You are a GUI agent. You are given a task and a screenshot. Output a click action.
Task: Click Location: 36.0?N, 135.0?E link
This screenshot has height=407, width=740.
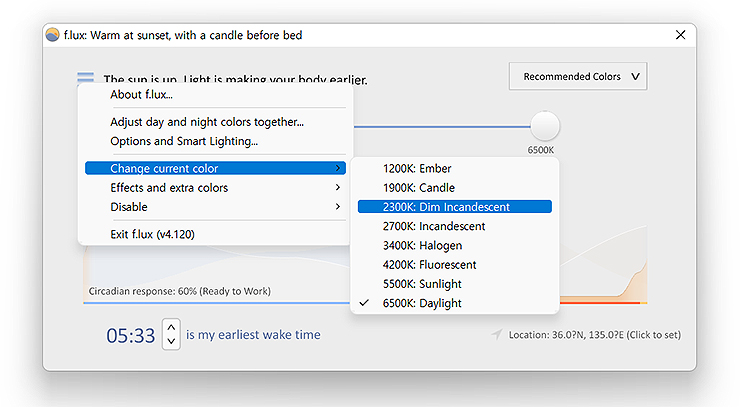tap(595, 335)
